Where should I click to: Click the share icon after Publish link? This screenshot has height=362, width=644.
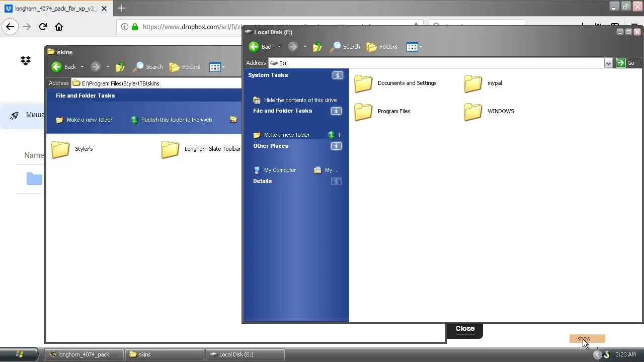point(233,120)
